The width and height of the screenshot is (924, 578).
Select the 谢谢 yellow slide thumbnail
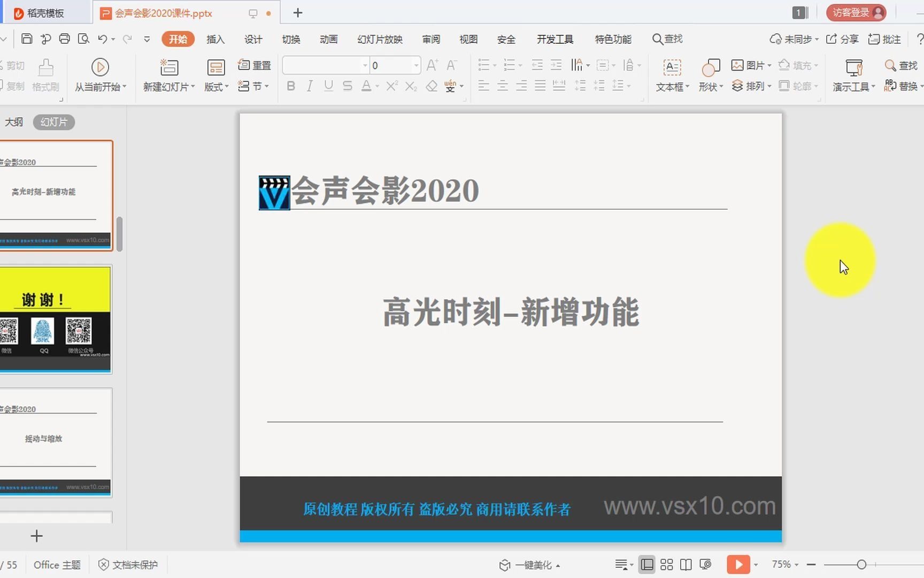coord(56,320)
